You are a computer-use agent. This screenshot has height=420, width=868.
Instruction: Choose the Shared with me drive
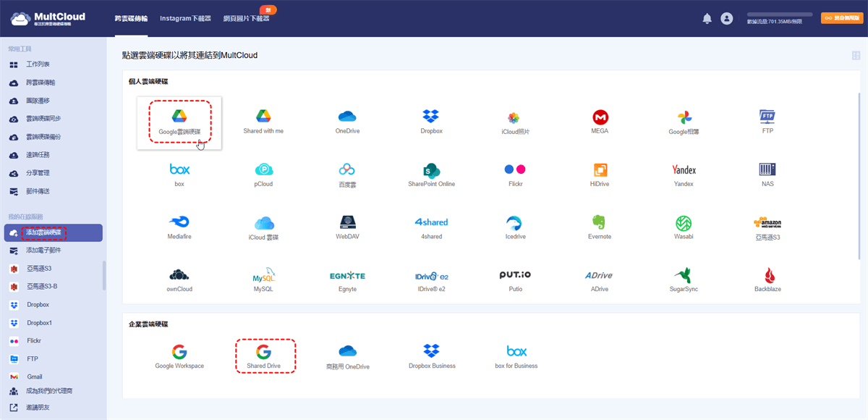(x=263, y=122)
